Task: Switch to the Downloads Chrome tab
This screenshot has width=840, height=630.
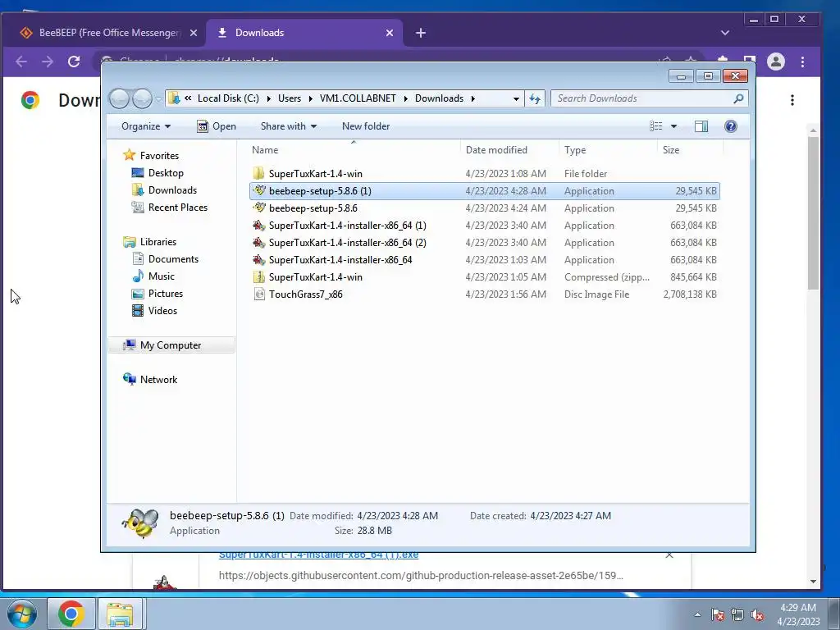Action: tap(304, 33)
